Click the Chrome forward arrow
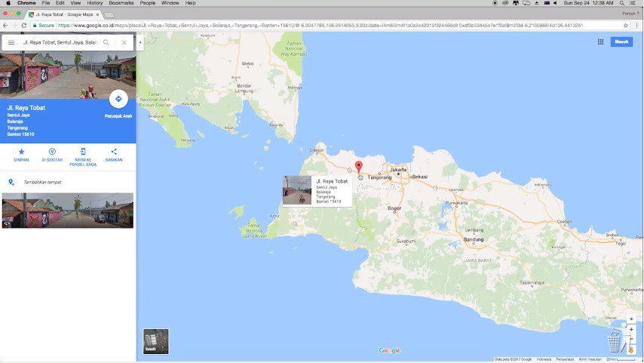The image size is (644, 363). point(15,26)
